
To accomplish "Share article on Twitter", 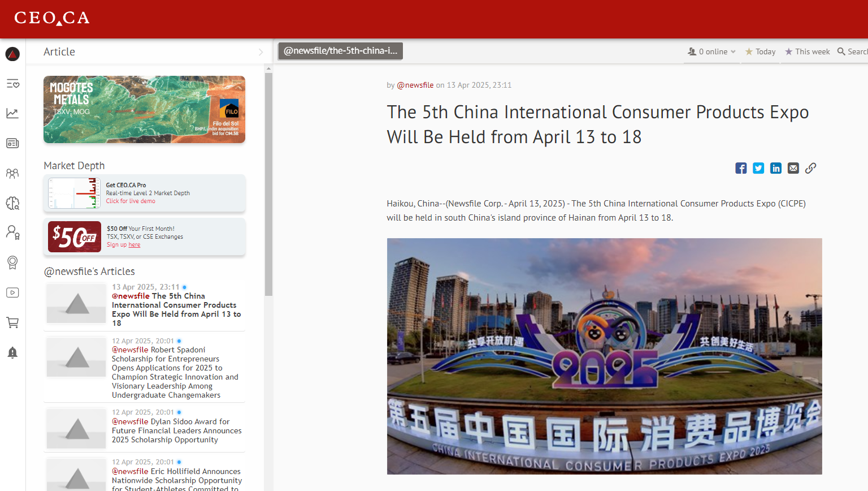I will [758, 168].
